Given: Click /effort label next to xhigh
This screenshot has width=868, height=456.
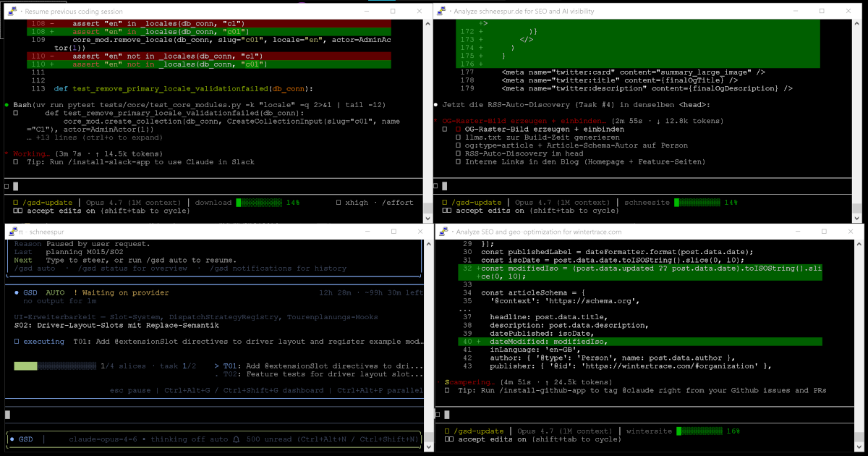Looking at the screenshot, I should [397, 203].
